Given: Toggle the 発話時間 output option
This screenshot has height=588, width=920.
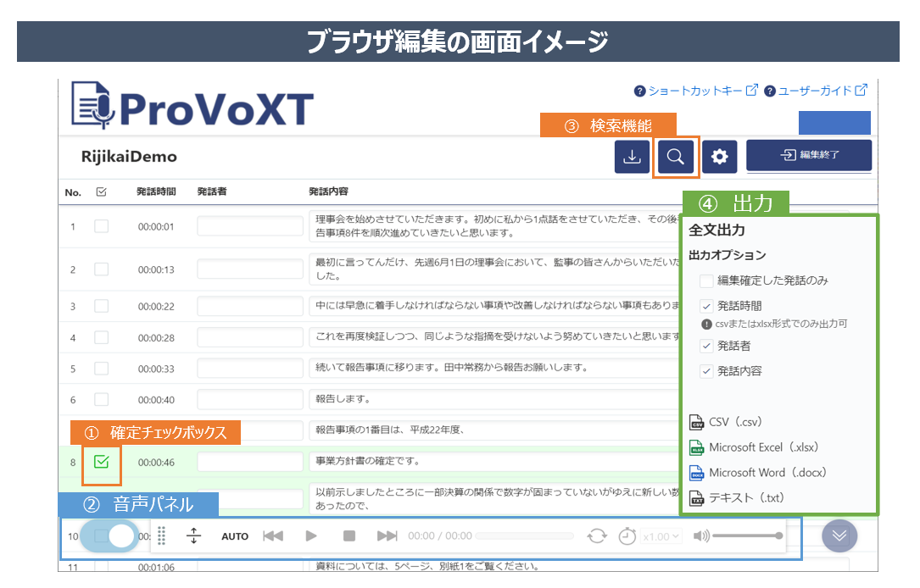Looking at the screenshot, I should click(706, 306).
